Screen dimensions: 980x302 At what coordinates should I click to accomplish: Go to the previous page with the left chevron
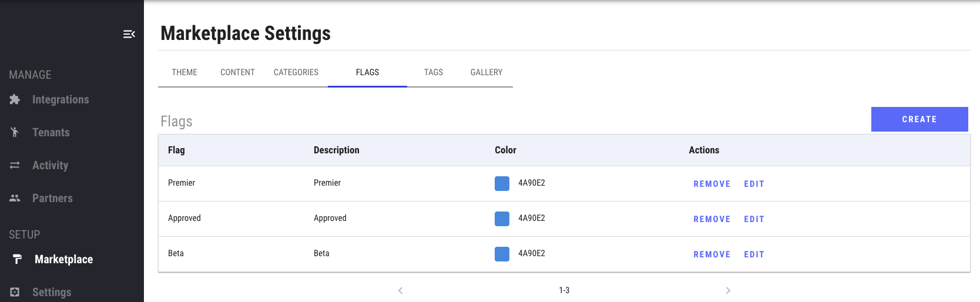click(x=400, y=290)
